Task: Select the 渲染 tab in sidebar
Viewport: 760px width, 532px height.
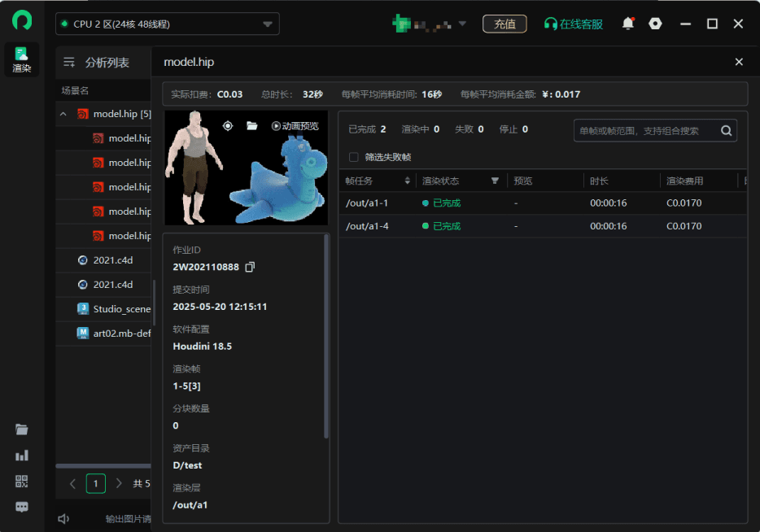Action: coord(22,59)
